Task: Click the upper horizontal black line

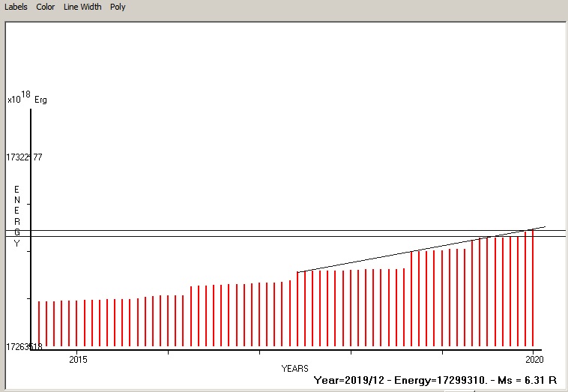Action: (225, 230)
